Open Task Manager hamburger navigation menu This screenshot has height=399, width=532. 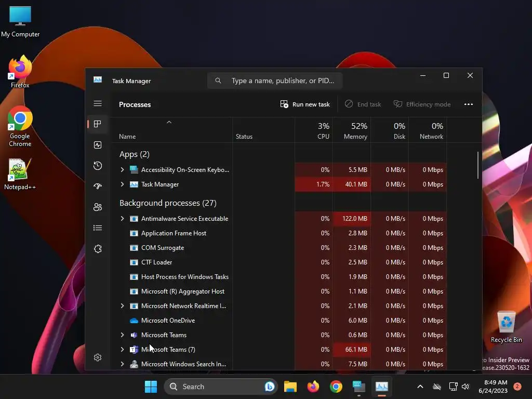click(98, 103)
